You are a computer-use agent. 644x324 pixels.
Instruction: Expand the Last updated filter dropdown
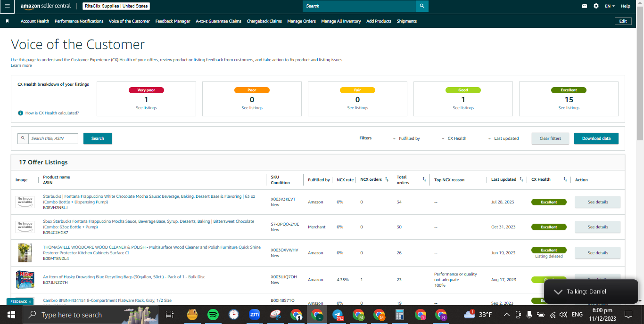click(x=503, y=138)
